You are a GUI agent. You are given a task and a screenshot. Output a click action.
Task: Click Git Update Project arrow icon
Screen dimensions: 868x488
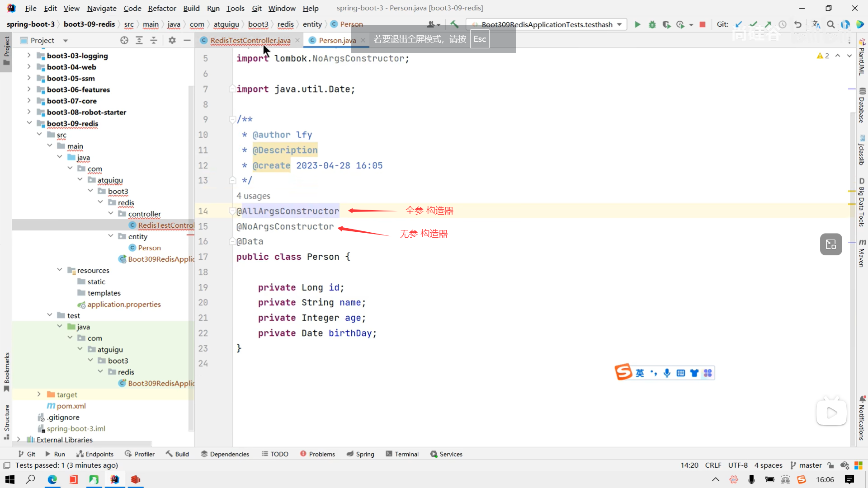tap(739, 24)
